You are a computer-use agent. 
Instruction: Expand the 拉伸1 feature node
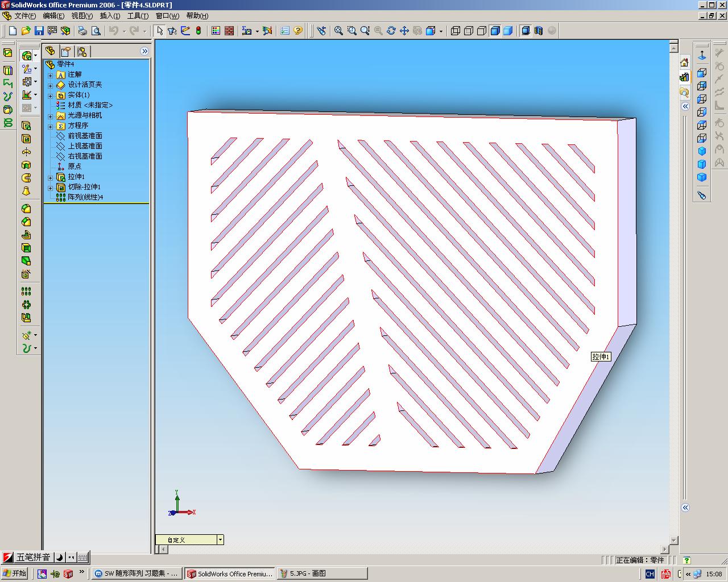50,177
